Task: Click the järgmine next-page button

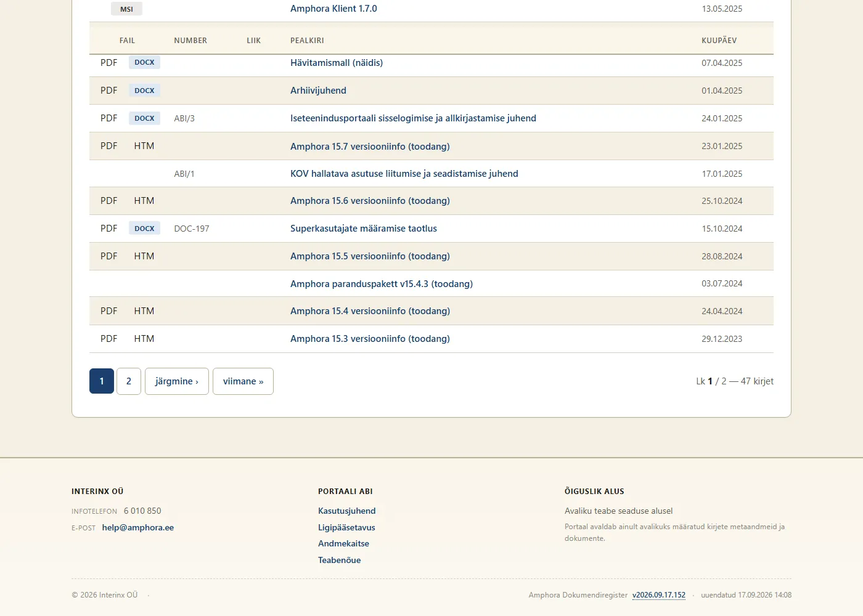Action: click(x=177, y=381)
